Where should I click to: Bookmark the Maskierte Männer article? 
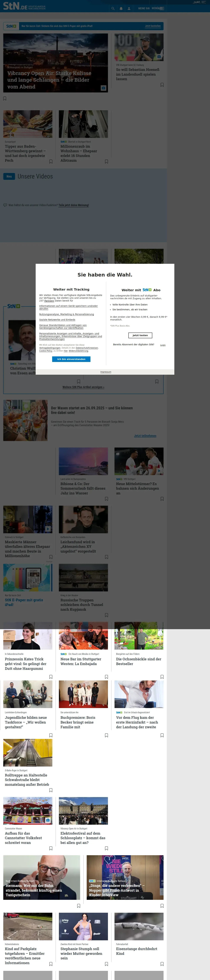[x=51, y=557]
